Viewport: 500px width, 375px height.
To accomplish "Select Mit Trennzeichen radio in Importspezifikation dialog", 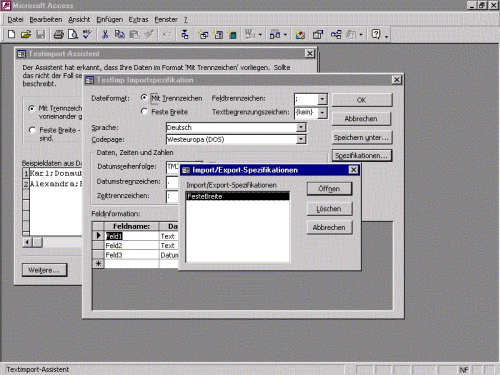I will [144, 97].
